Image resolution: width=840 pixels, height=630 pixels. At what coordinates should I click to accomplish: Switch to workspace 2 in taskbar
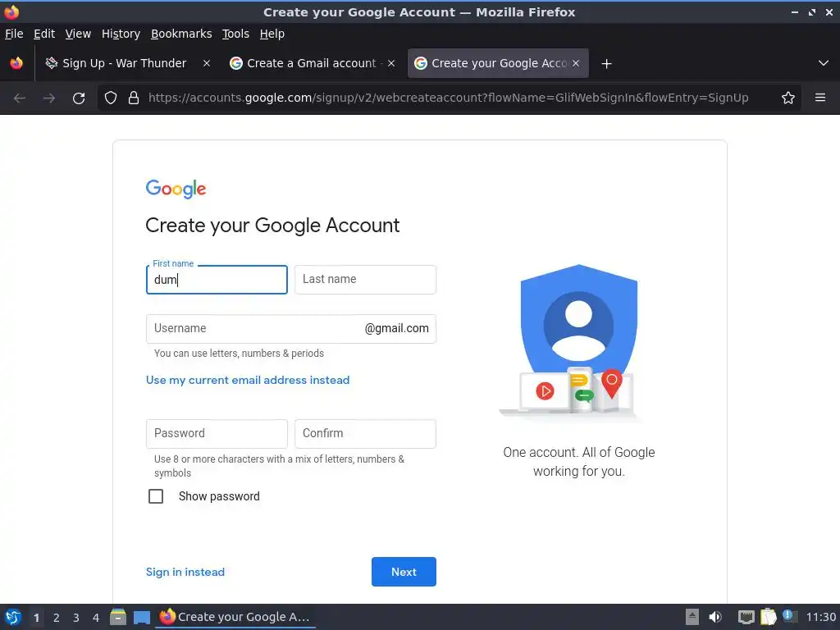point(57,618)
